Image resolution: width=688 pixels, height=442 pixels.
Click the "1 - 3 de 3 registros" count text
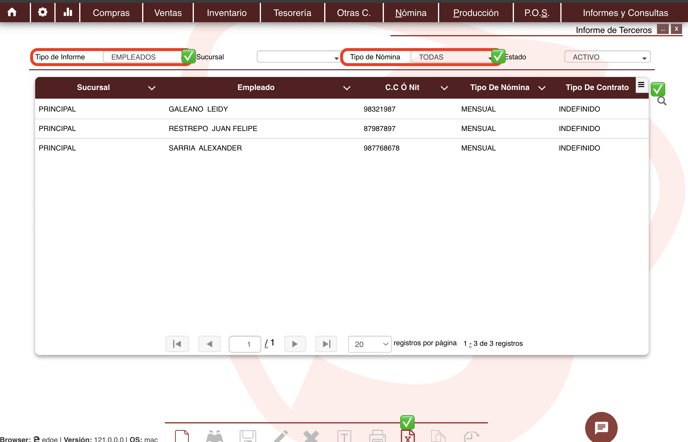[x=493, y=344]
